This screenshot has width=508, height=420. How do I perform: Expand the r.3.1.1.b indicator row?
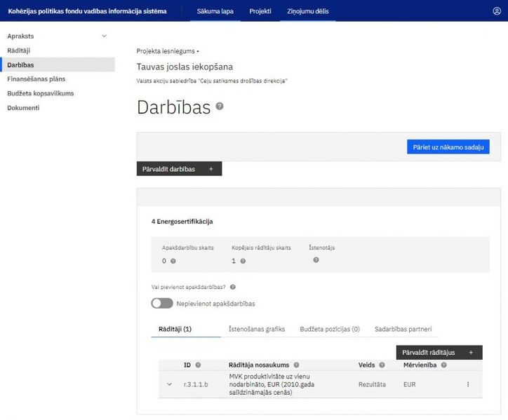click(x=169, y=384)
